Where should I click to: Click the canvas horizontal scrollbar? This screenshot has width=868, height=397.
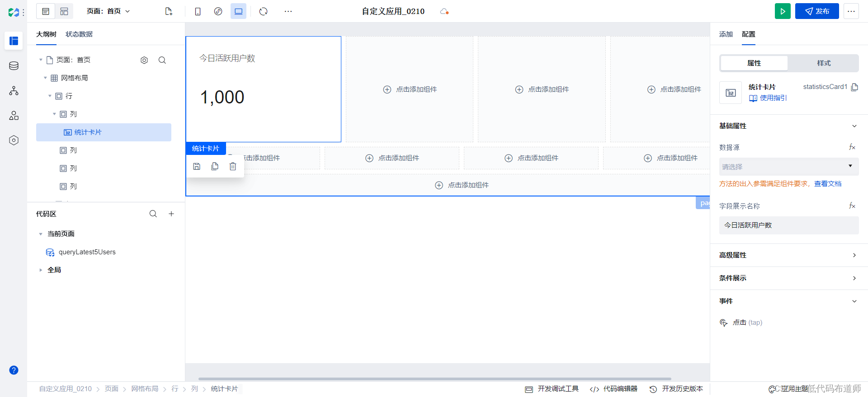434,379
